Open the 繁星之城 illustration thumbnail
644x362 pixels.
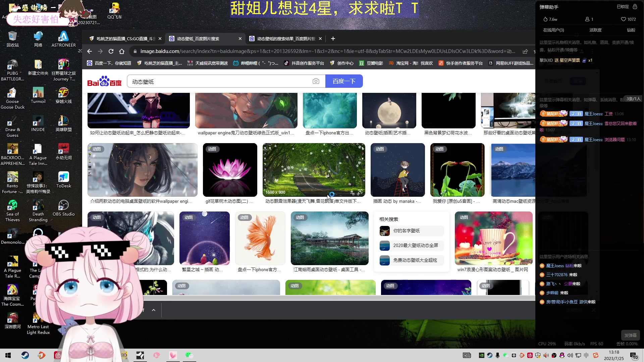(x=204, y=238)
